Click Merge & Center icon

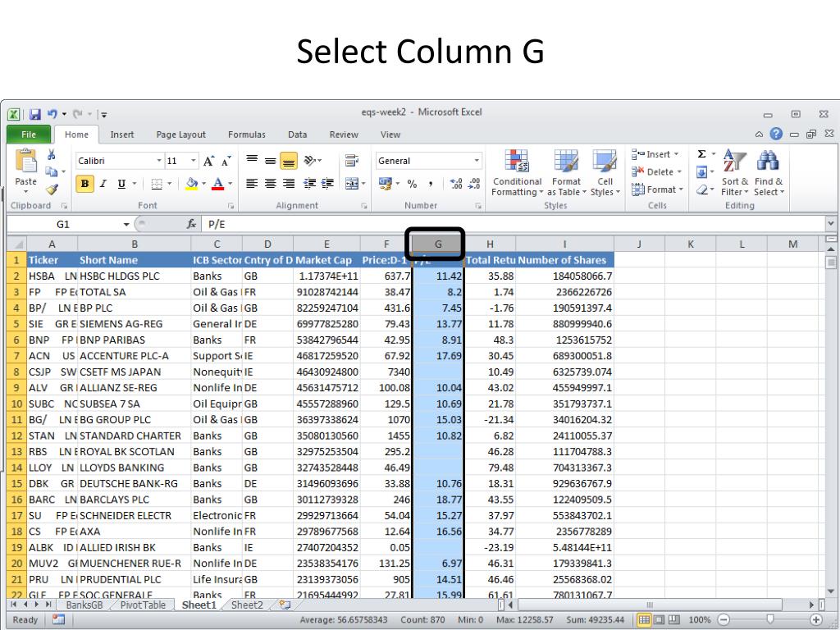352,184
